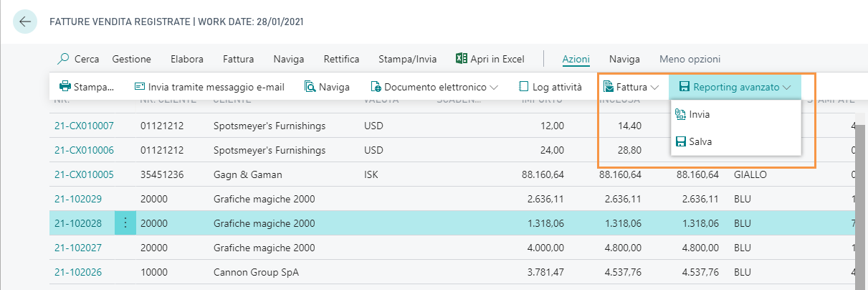The image size is (868, 290).
Task: Open the Gestione menu
Action: pyautogui.click(x=131, y=59)
